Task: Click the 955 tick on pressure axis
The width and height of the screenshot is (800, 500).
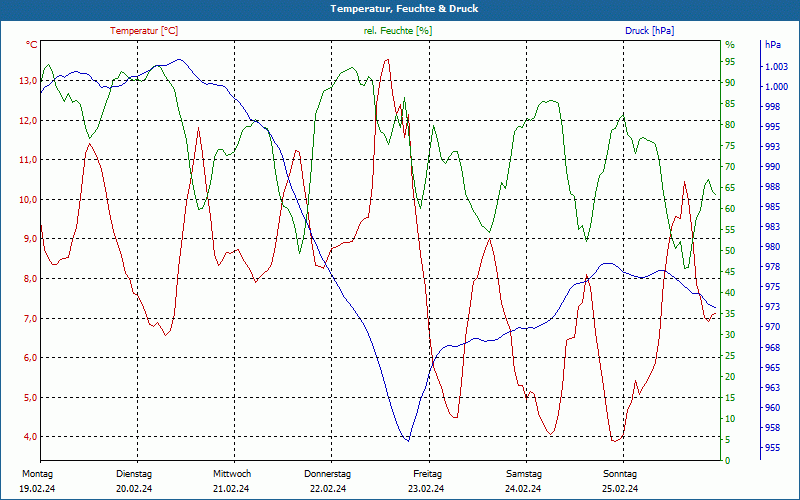Action: tap(772, 448)
